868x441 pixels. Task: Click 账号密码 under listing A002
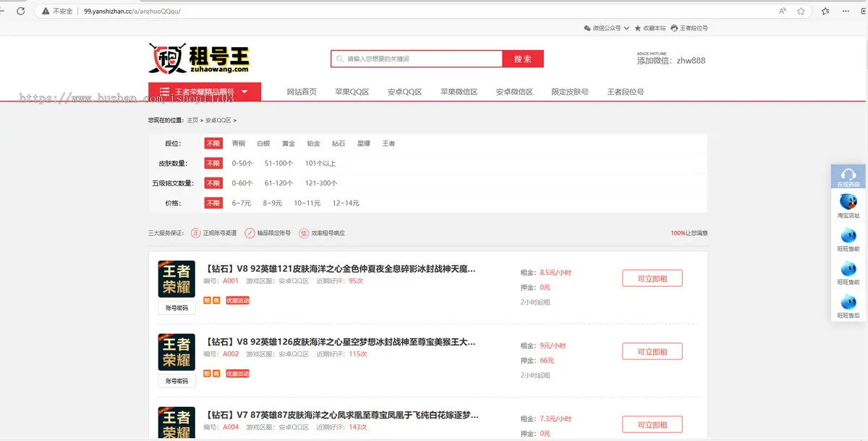[x=176, y=381]
